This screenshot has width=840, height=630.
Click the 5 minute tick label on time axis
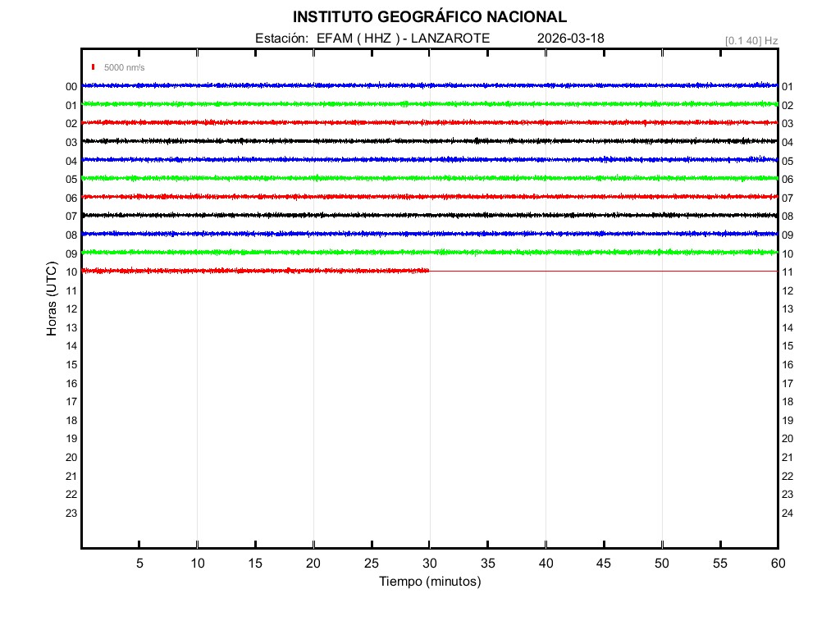tap(139, 564)
